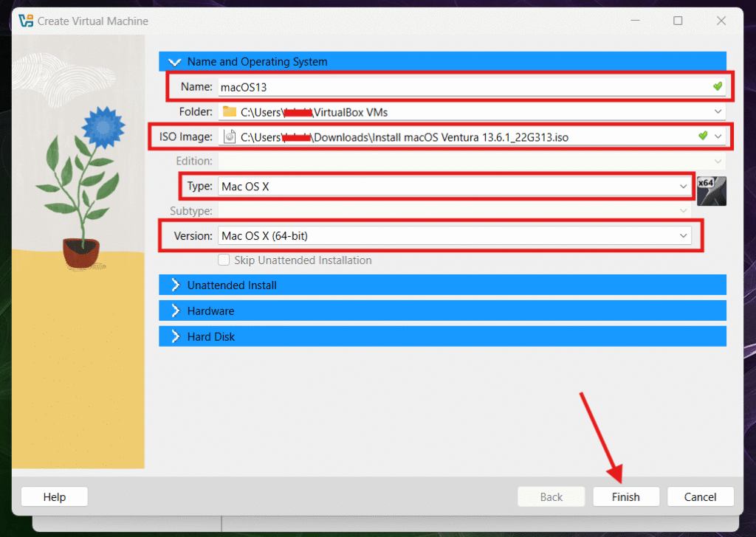The height and width of the screenshot is (537, 756).
Task: Open the ISO Image dropdown arrow
Action: coord(718,136)
